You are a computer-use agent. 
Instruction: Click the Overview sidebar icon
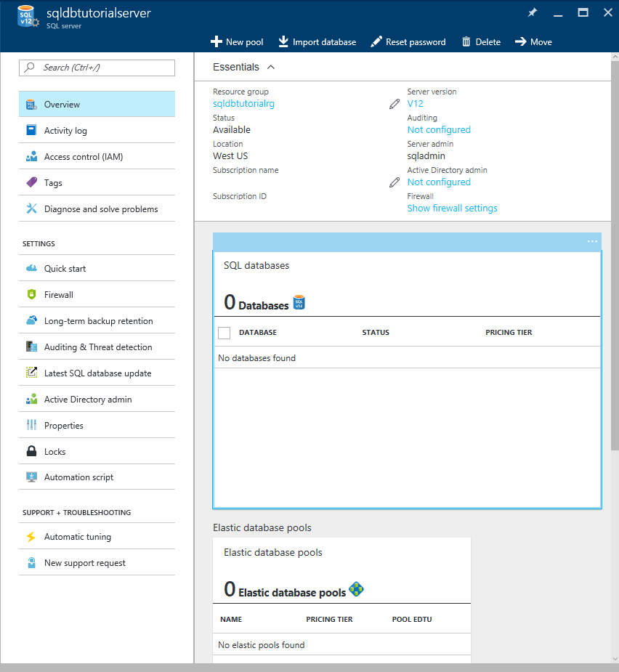pos(31,104)
